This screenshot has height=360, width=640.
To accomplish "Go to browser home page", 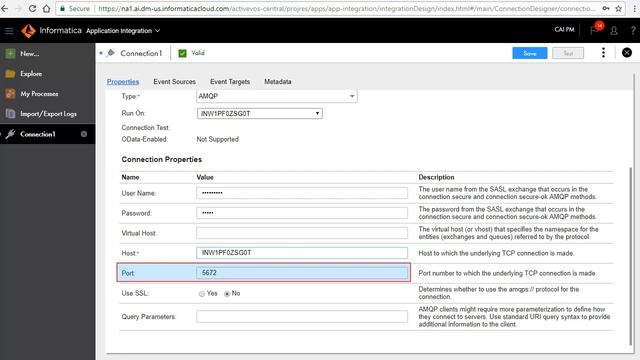I will (x=46, y=8).
